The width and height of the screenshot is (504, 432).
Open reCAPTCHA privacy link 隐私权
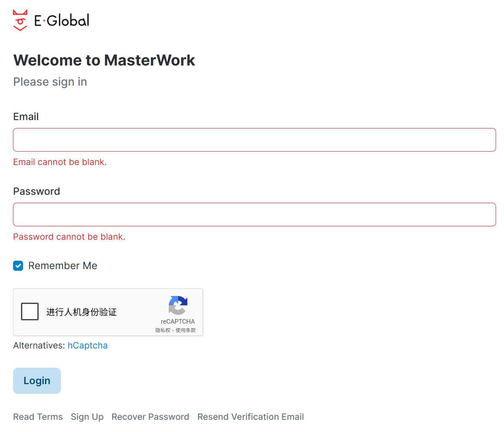tap(163, 330)
